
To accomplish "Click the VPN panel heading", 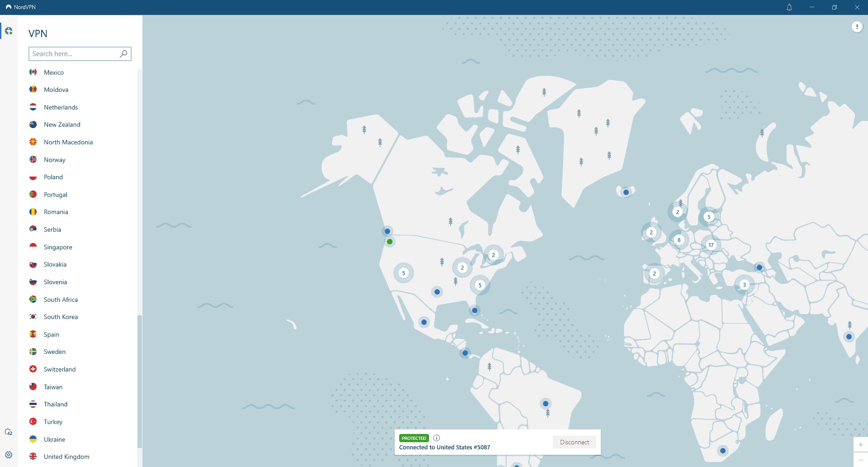I will pyautogui.click(x=38, y=33).
